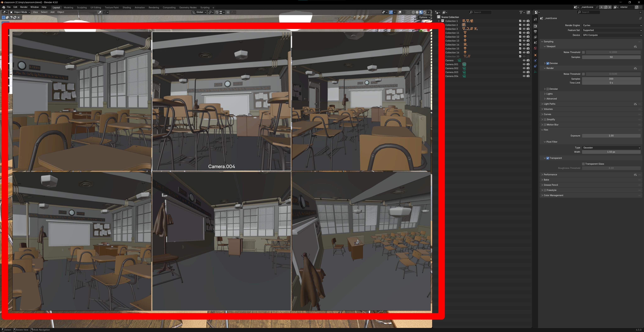Click the new collection icon in outliner
Image resolution: width=644 pixels, height=332 pixels.
[528, 12]
